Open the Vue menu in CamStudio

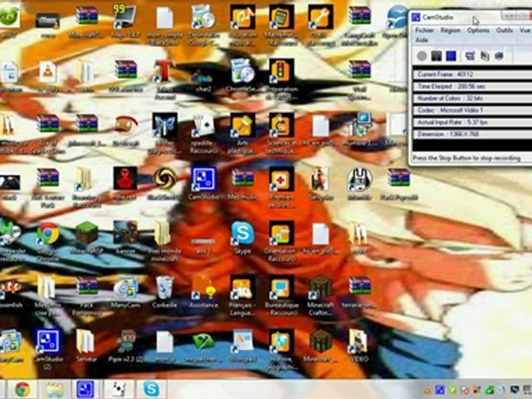tap(525, 30)
